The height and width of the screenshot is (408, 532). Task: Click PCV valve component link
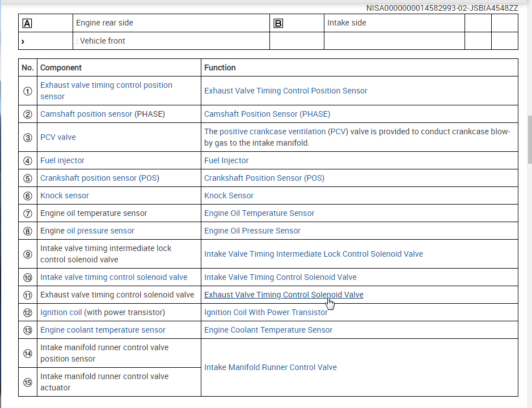(x=58, y=137)
